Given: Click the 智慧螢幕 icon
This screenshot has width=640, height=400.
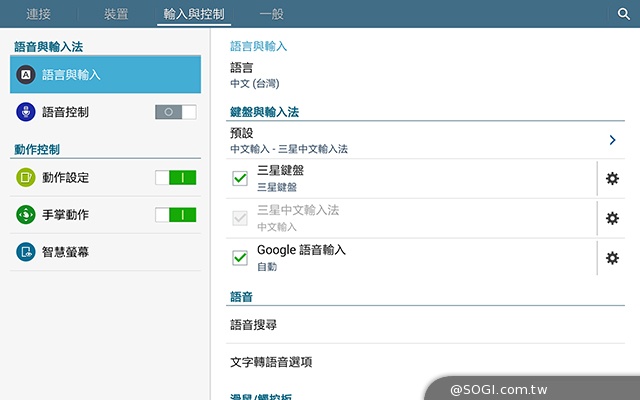Looking at the screenshot, I should (x=26, y=252).
